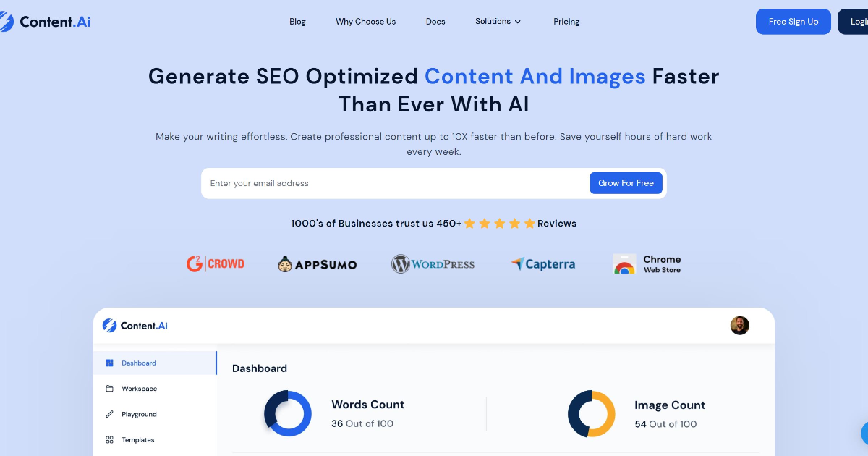This screenshot has width=868, height=456.
Task: Click the G2 Crowd logo
Action: point(215,263)
